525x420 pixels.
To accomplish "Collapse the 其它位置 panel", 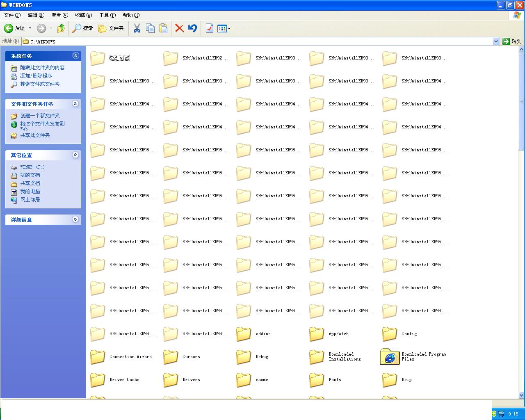I will [75, 155].
